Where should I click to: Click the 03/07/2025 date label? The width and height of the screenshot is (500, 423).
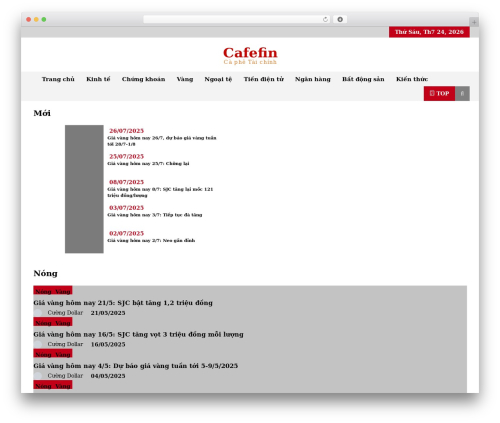click(x=126, y=208)
